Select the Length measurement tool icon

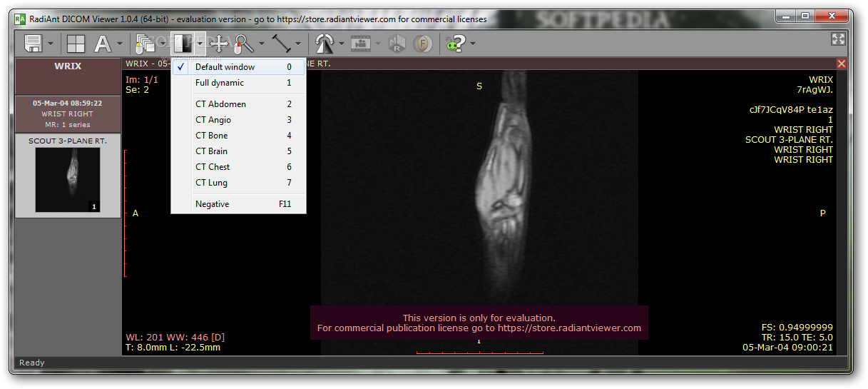coord(281,44)
